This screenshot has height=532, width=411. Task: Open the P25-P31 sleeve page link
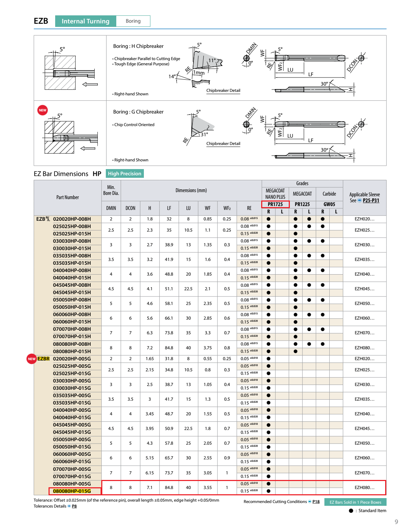coord(371,201)
